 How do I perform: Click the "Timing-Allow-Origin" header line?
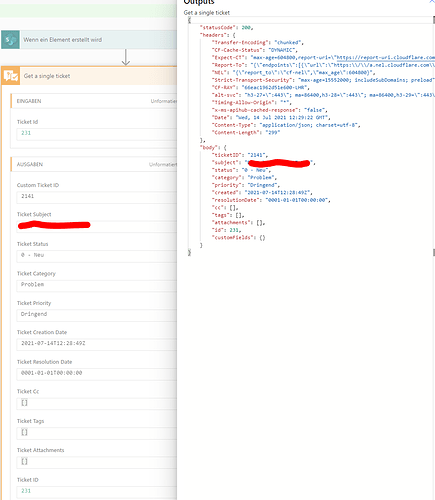coord(252,103)
